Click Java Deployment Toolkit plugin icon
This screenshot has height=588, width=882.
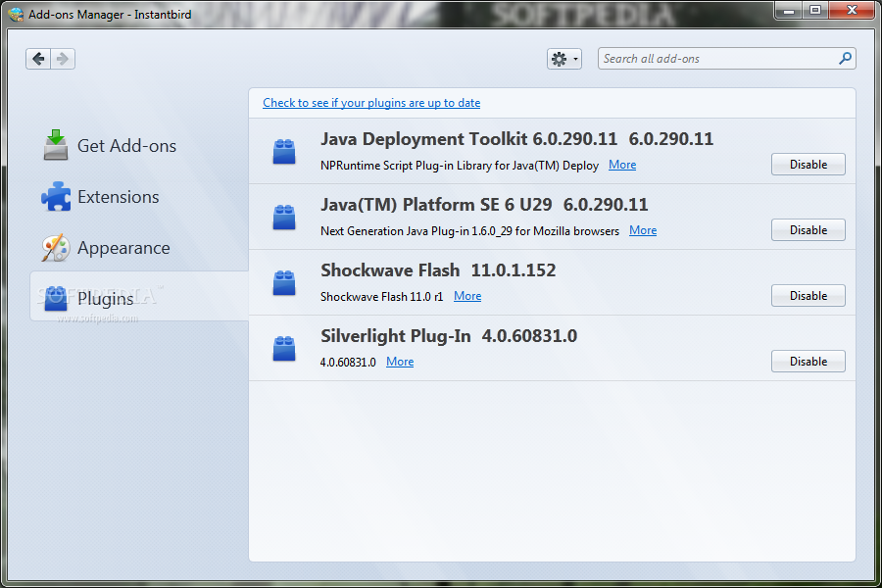pos(284,152)
